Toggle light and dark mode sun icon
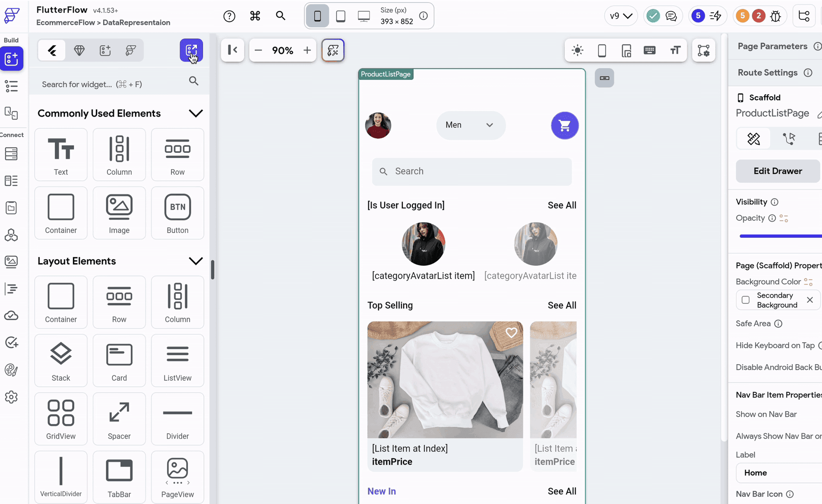The image size is (822, 504). [577, 50]
